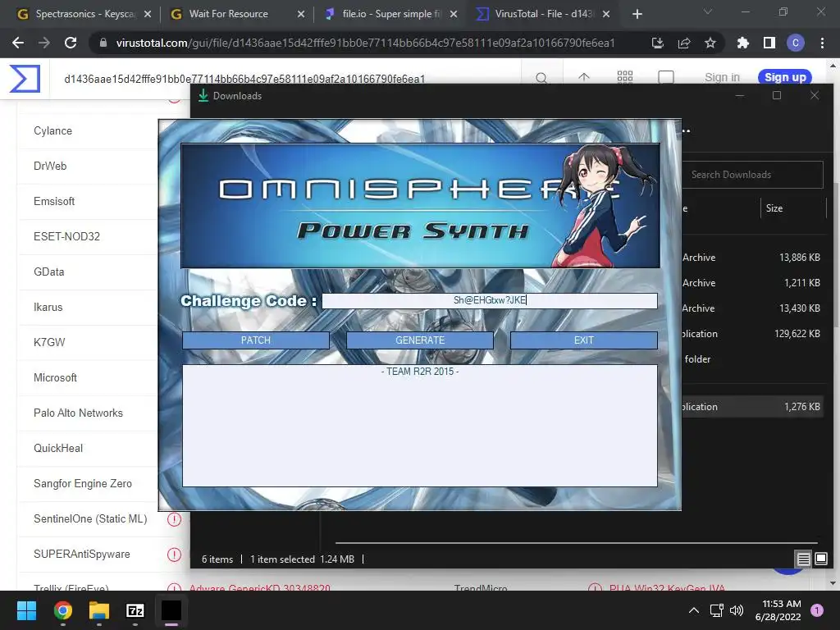Select the 13,886 KB Archive row
The height and width of the screenshot is (630, 840).
pyautogui.click(x=751, y=258)
